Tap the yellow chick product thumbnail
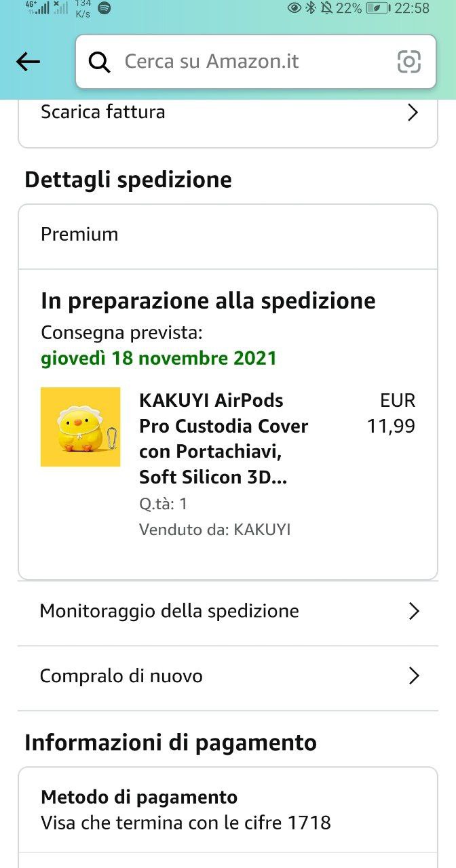This screenshot has height=868, width=456. (x=80, y=427)
